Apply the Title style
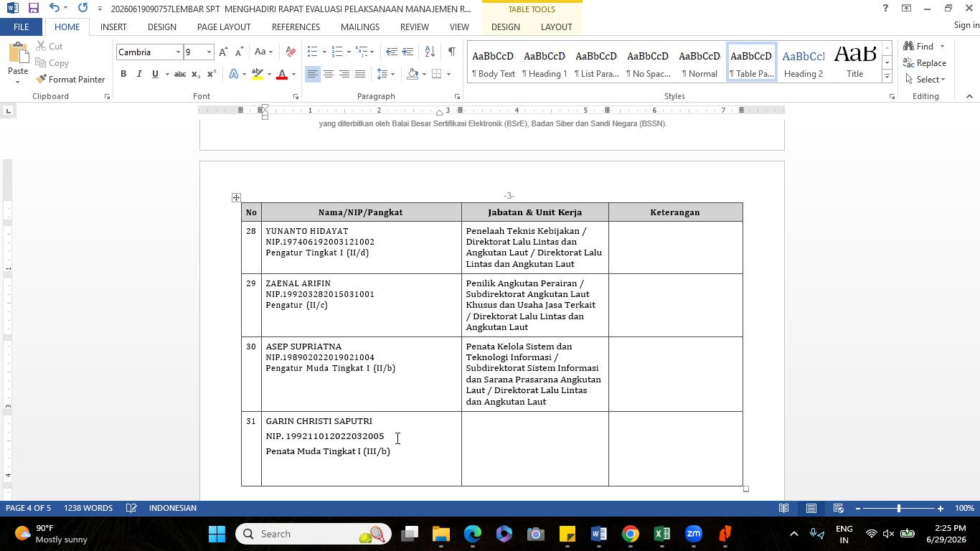 click(x=854, y=63)
